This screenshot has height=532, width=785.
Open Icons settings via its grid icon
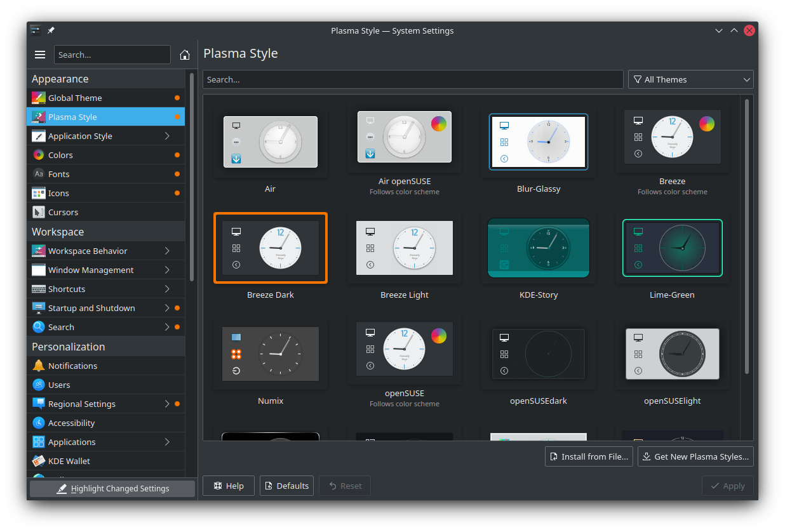(38, 192)
